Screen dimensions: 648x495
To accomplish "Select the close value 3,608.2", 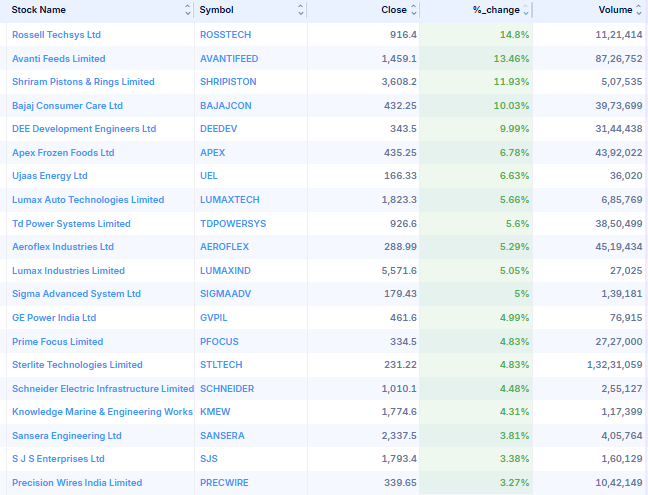I will coord(399,82).
